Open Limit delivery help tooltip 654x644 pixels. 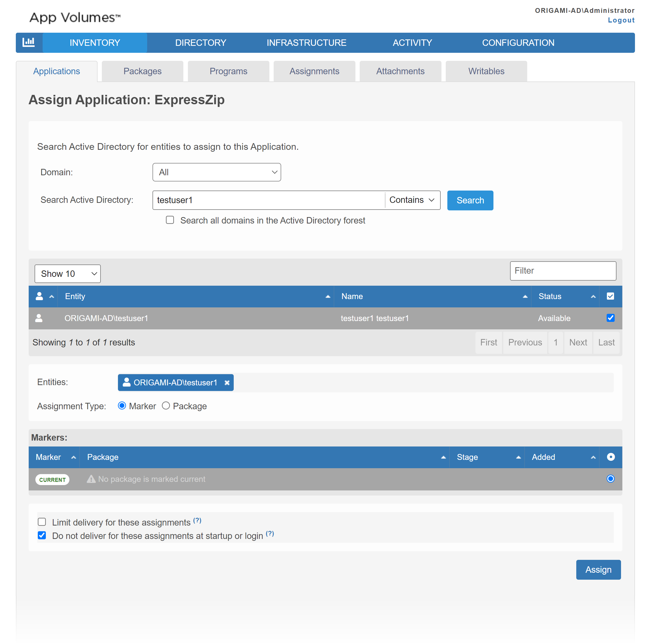click(x=197, y=520)
